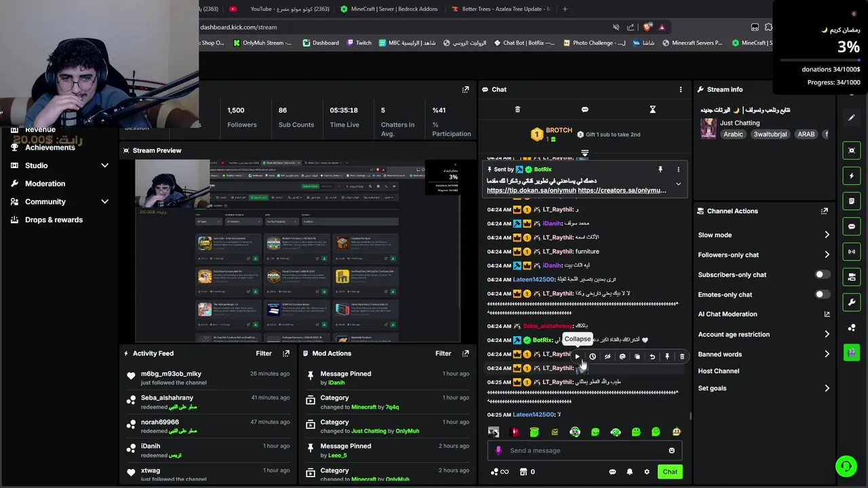Click the green Chat send button

(x=670, y=472)
